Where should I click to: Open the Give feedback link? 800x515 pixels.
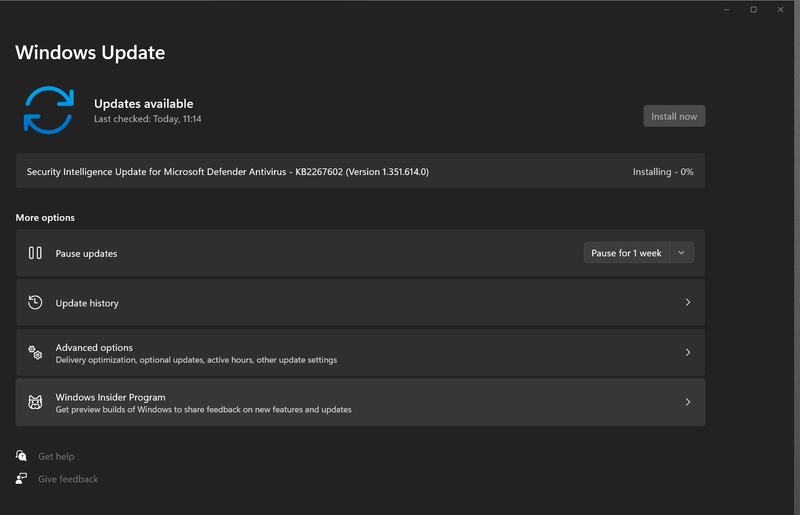point(68,479)
